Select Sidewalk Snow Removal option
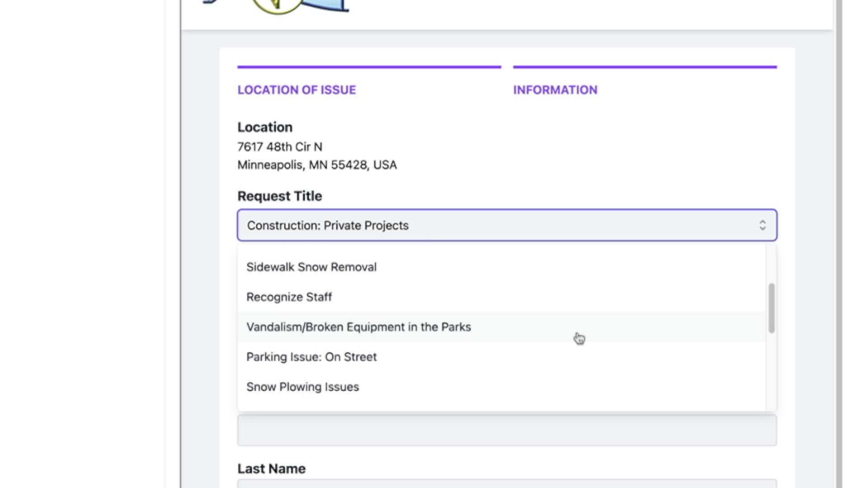 (x=311, y=267)
